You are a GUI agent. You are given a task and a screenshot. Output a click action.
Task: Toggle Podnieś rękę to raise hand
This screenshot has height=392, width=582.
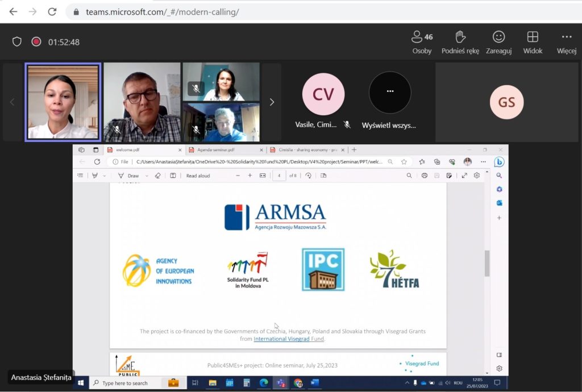tap(460, 42)
